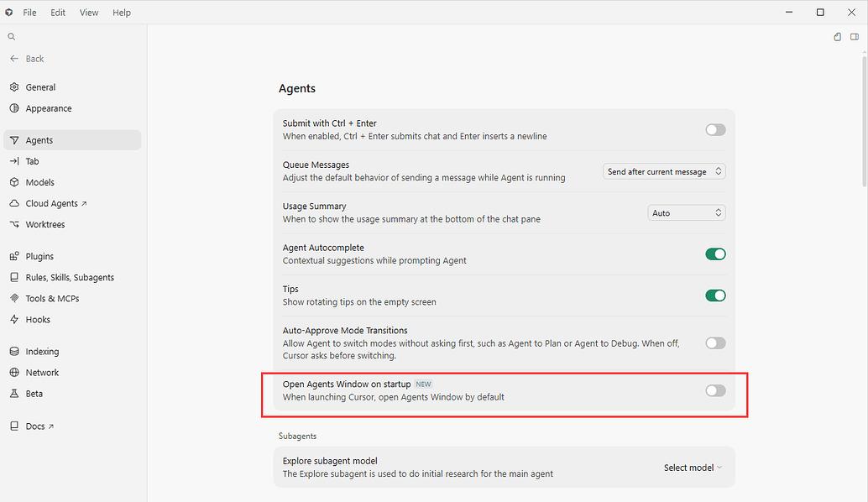Open Hooks lightning bolt icon
The height and width of the screenshot is (502, 868).
[14, 319]
